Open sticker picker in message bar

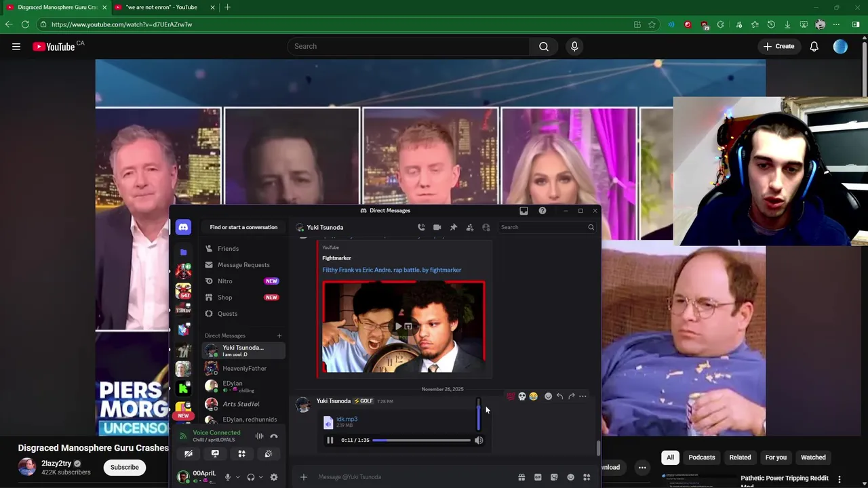[x=554, y=477]
